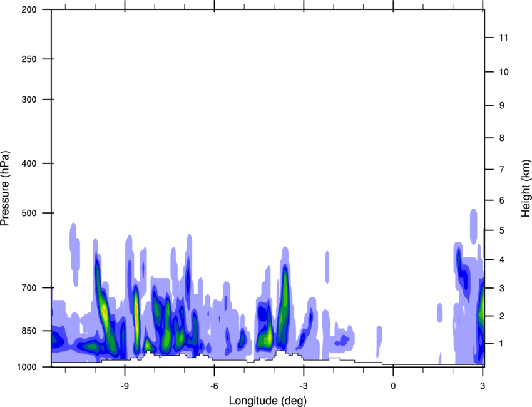Click the 8 km height tick label

click(502, 138)
